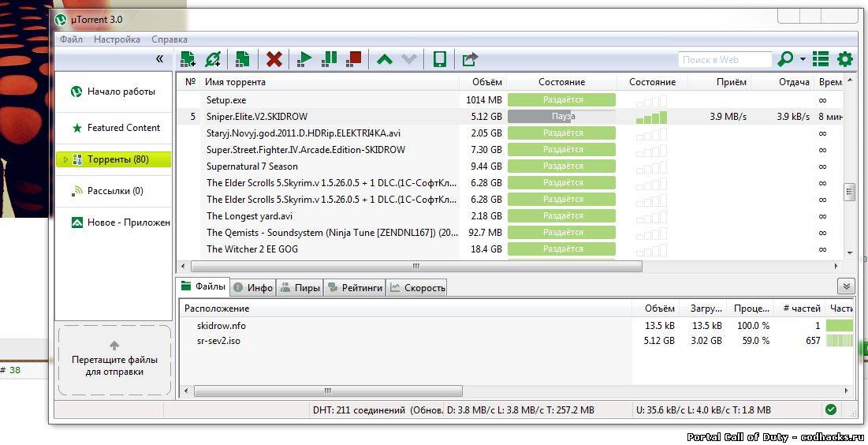
Task: Click the Раздаётся bar for Setup.exe
Action: (561, 99)
